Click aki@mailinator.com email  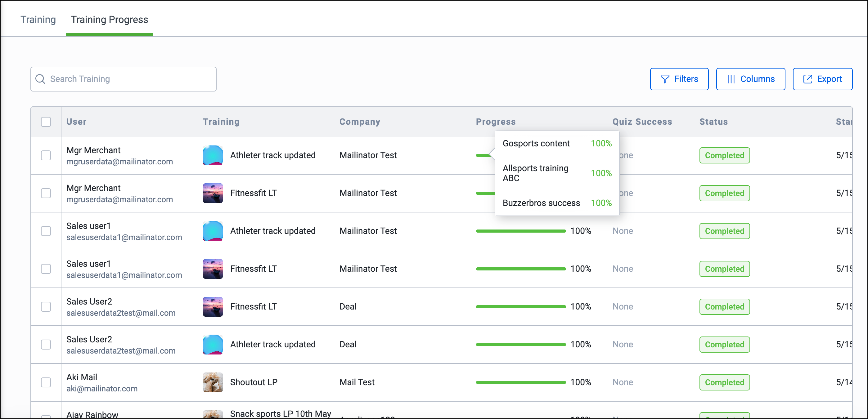(x=102, y=388)
